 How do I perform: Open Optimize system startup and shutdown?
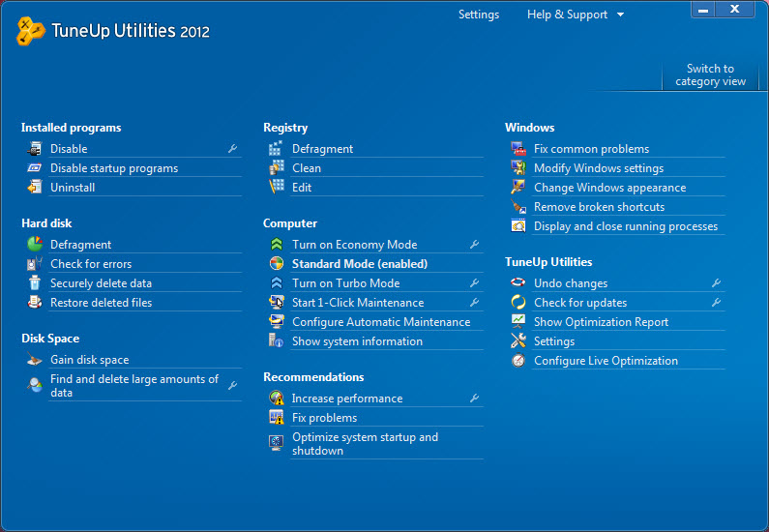[x=365, y=444]
